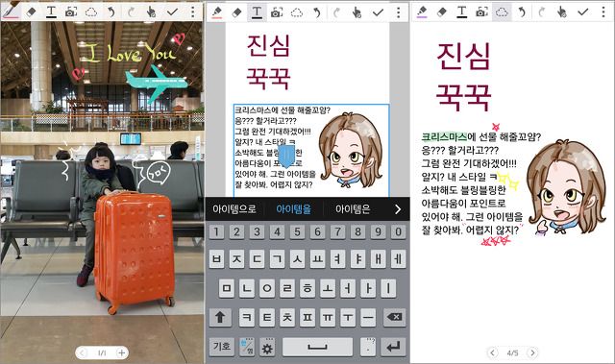The image size is (615, 364).
Task: Choose lasso selection in the middle screen
Action: point(297,12)
